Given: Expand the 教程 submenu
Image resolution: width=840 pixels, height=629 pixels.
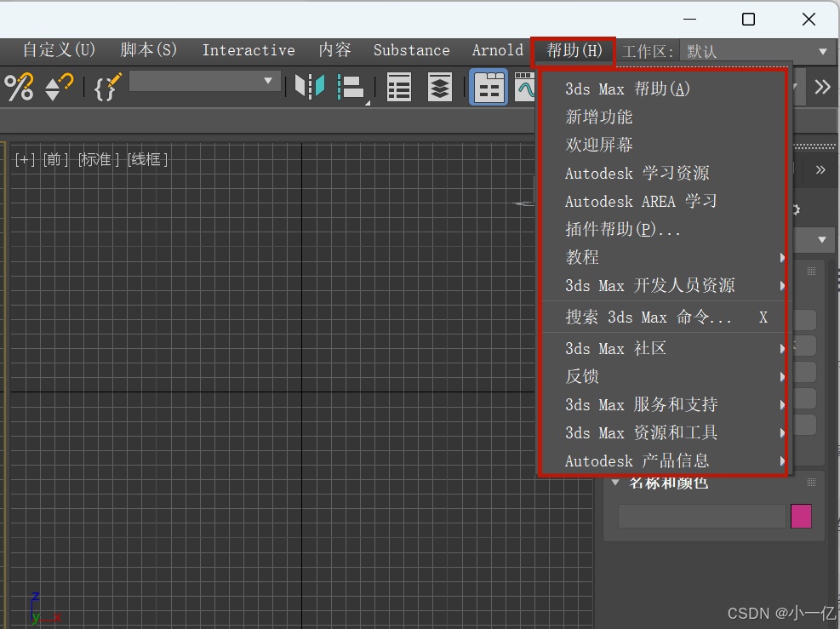Looking at the screenshot, I should coord(663,257).
